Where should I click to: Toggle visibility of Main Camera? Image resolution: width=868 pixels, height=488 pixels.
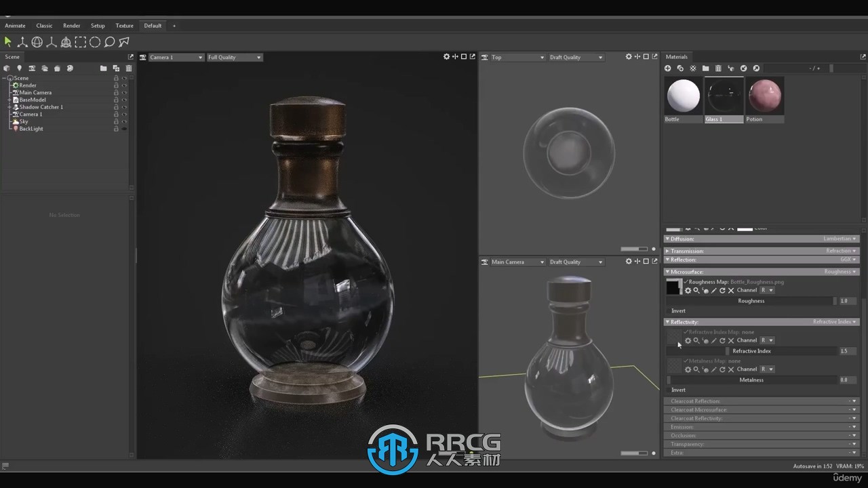pos(124,93)
